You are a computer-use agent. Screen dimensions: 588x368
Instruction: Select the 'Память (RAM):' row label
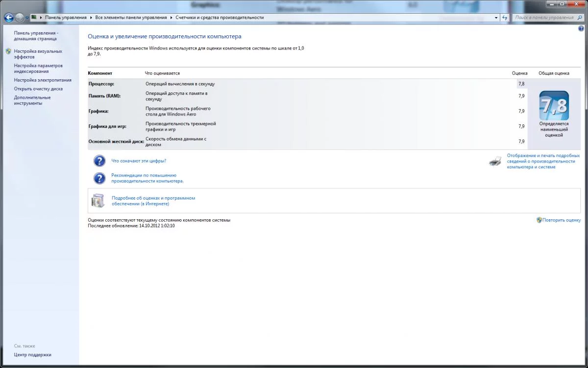pyautogui.click(x=104, y=96)
